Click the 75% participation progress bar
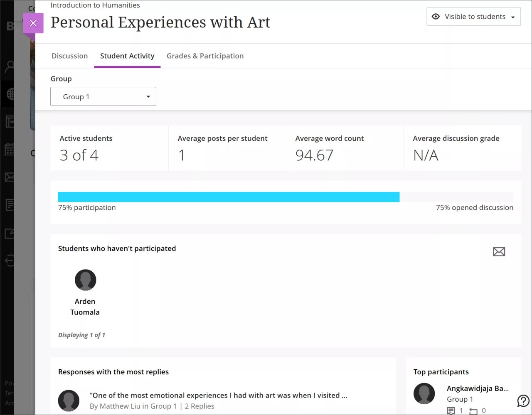This screenshot has height=415, width=532. click(229, 196)
